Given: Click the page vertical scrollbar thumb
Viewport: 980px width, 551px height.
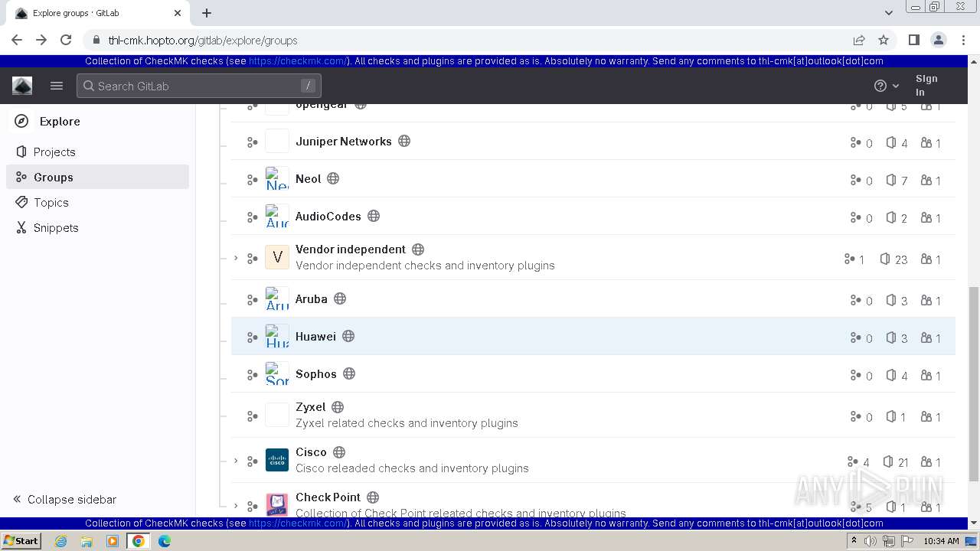Looking at the screenshot, I should [974, 384].
